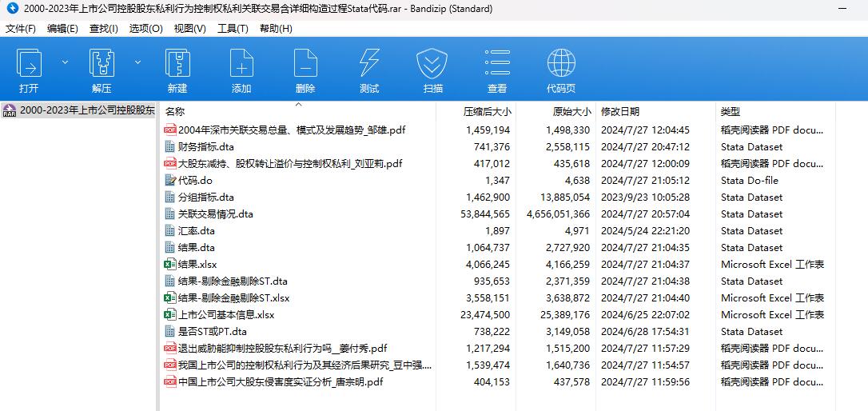This screenshot has height=411, width=868.
Task: Click the date 2023/9/23 10:05:28
Action: tap(645, 198)
